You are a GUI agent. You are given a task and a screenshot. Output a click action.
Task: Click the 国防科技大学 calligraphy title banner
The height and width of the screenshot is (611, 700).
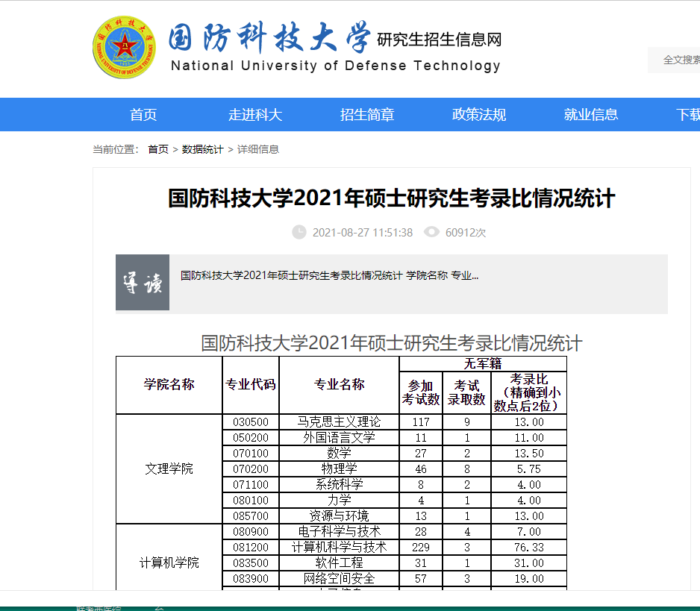(269, 37)
